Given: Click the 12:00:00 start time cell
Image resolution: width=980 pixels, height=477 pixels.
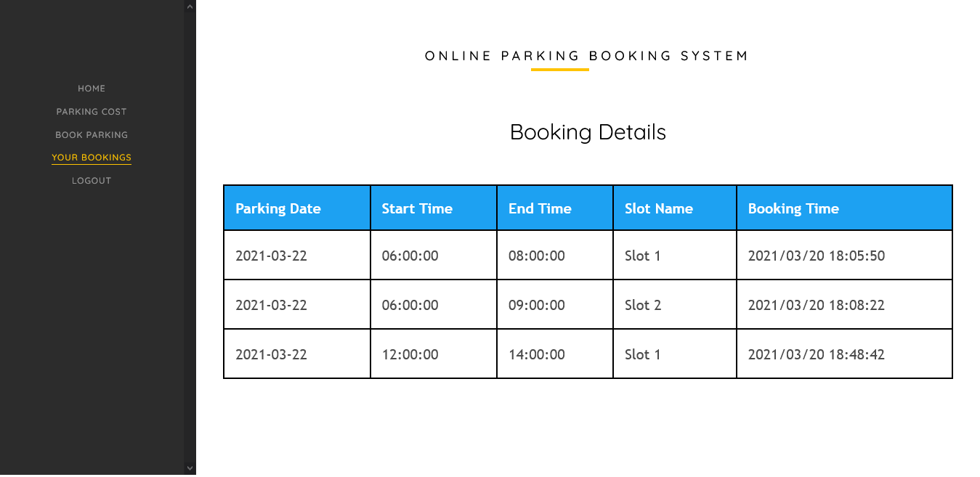Looking at the screenshot, I should [410, 354].
